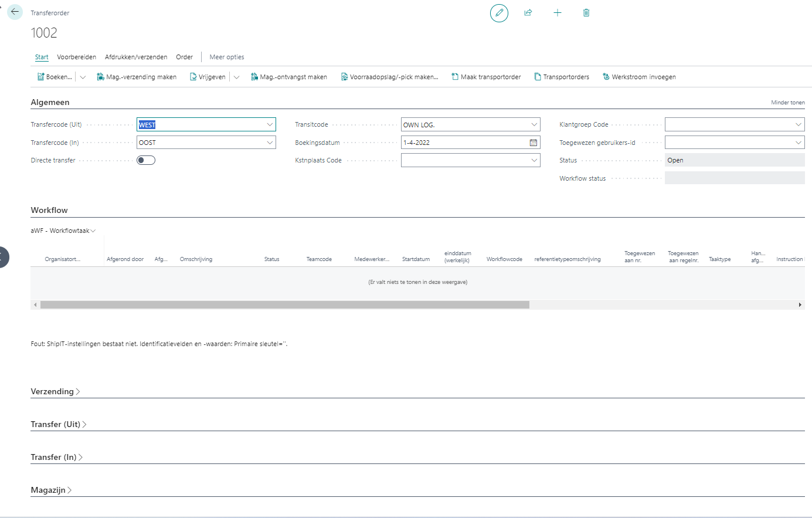Click the Boeken... action
Screen dimensions: 812x518
(x=55, y=77)
